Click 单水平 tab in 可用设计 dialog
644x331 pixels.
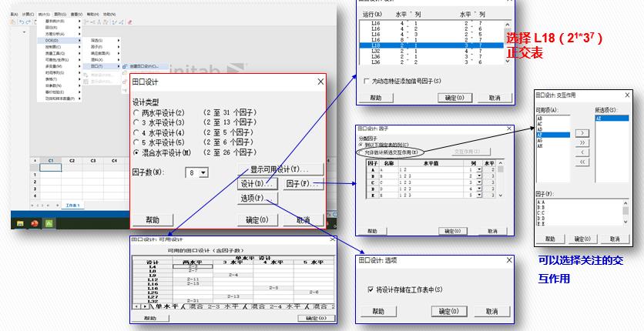click(x=166, y=306)
